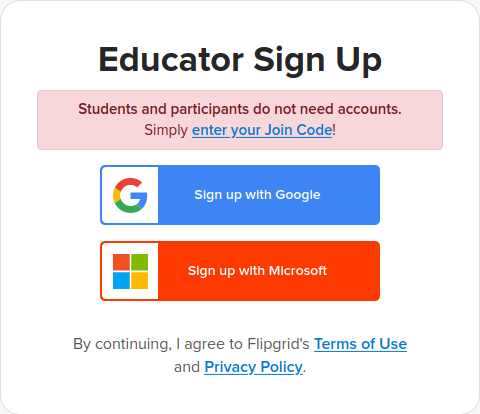This screenshot has width=480, height=414.
Task: Select the blue square of Microsoft logo
Action: (x=121, y=281)
